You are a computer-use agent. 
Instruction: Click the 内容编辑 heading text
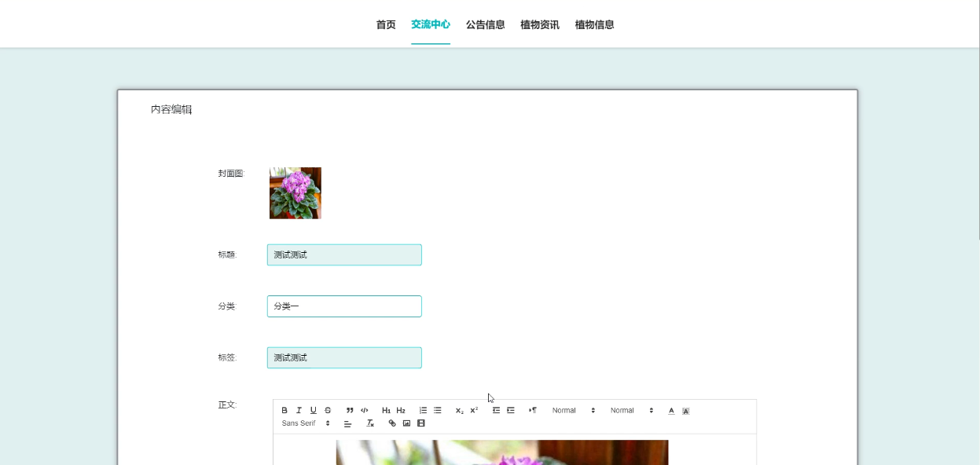171,109
